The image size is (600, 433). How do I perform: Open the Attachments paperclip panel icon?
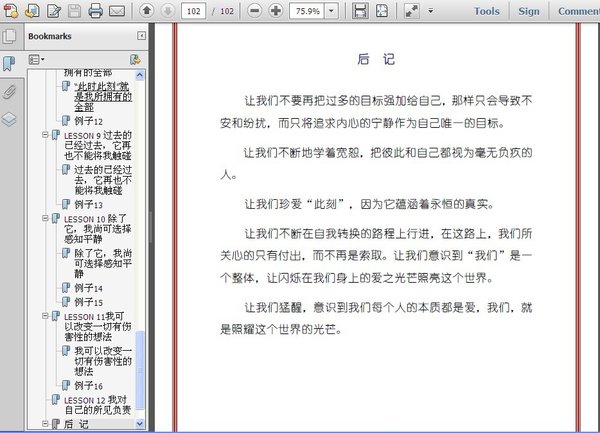(x=9, y=92)
